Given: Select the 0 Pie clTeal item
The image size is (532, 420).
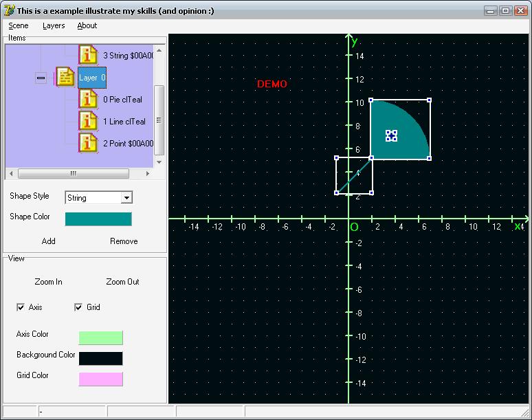Looking at the screenshot, I should pos(122,100).
